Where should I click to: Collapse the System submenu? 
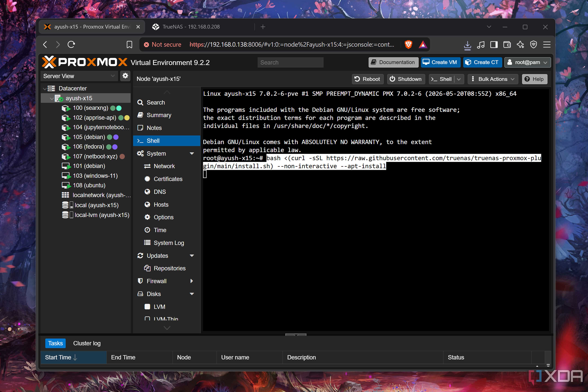[192, 154]
